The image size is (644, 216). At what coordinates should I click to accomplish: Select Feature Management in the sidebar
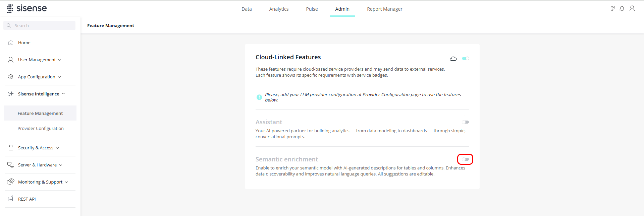(40, 113)
